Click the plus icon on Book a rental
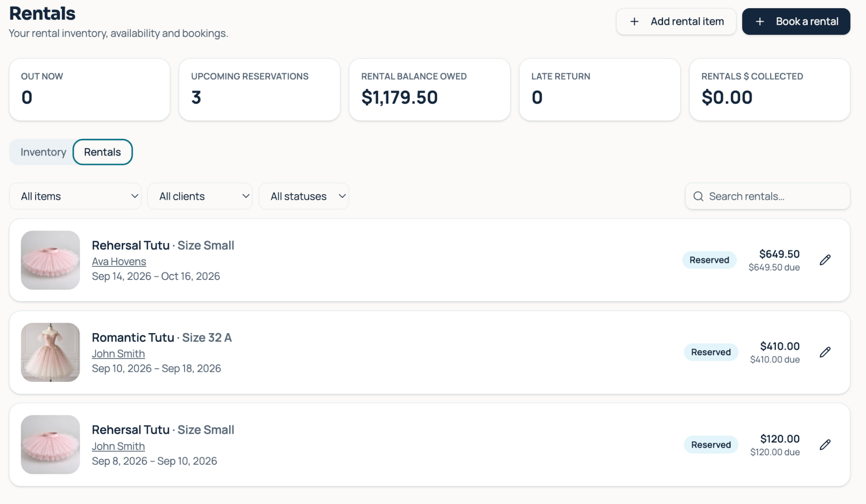Image resolution: width=866 pixels, height=504 pixels. pos(760,22)
